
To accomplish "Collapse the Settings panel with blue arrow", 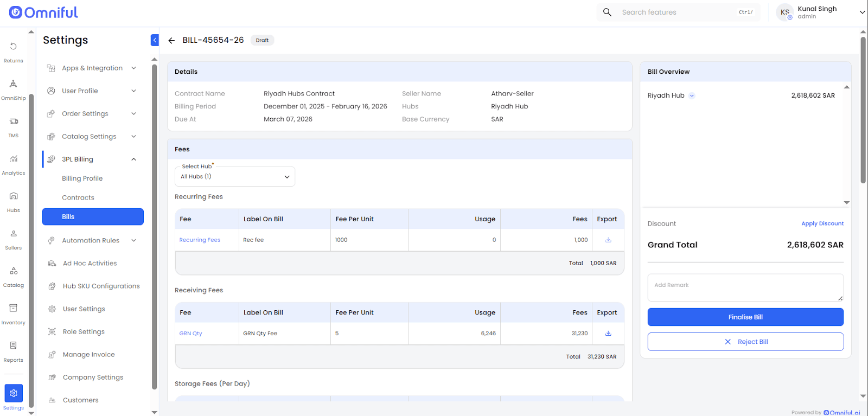I will (155, 40).
